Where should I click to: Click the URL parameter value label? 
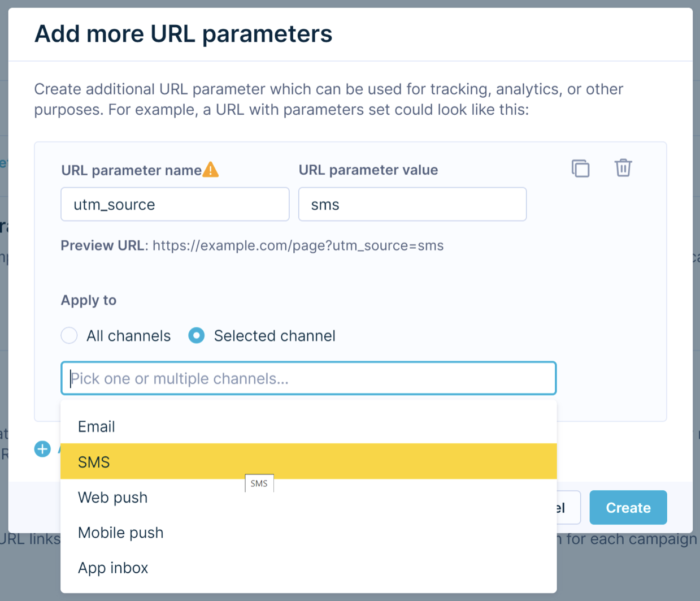[368, 170]
